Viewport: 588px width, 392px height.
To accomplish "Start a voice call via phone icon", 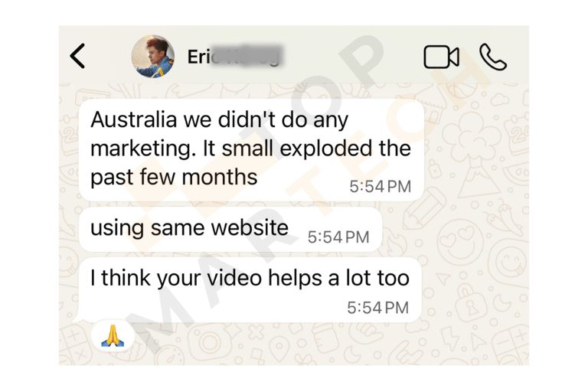I will (x=493, y=57).
